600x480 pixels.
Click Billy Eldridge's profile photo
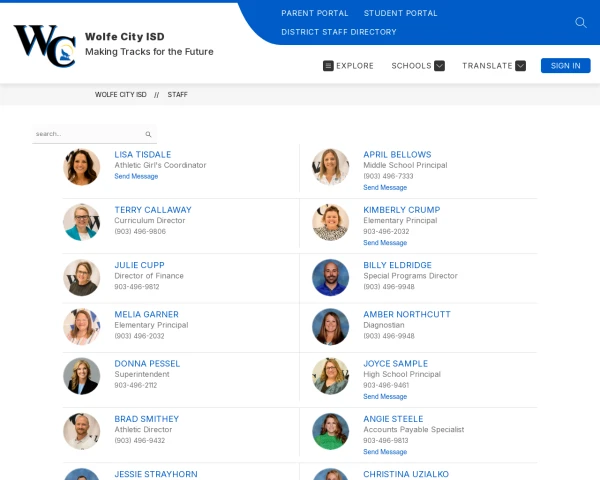(331, 277)
